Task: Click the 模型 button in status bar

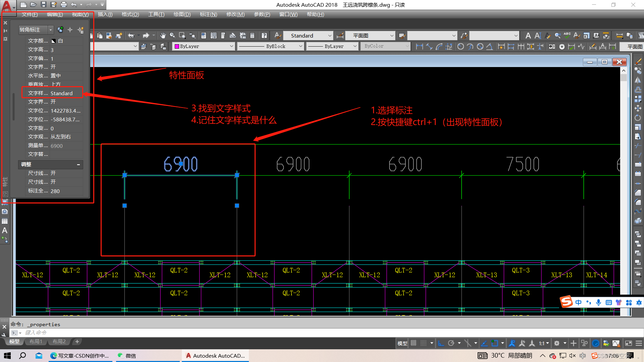Action: [402, 343]
